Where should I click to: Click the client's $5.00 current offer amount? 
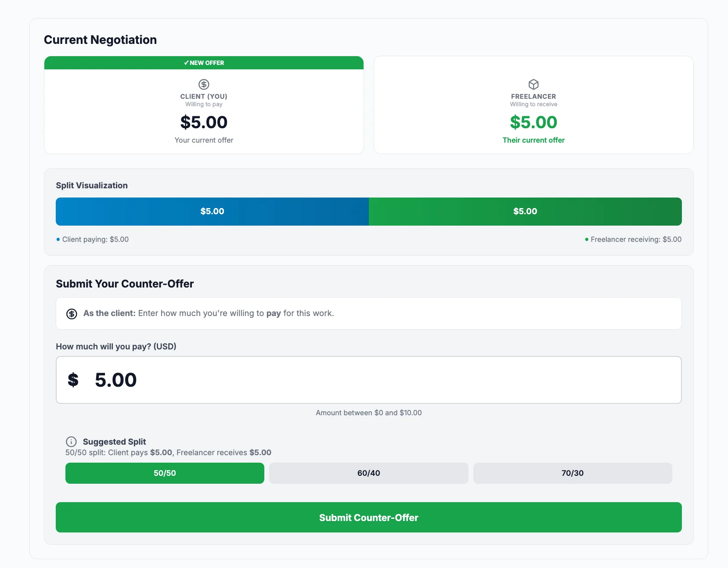point(204,122)
